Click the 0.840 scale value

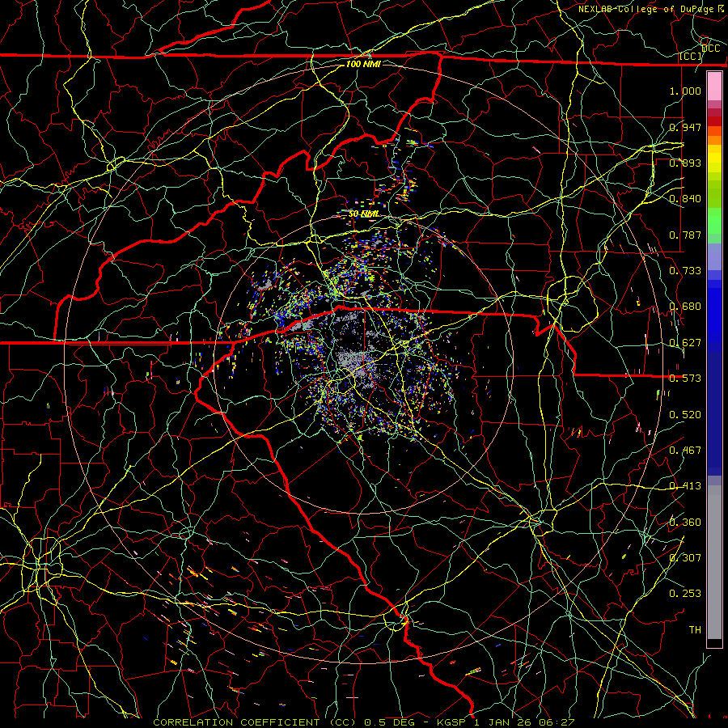[x=685, y=199]
